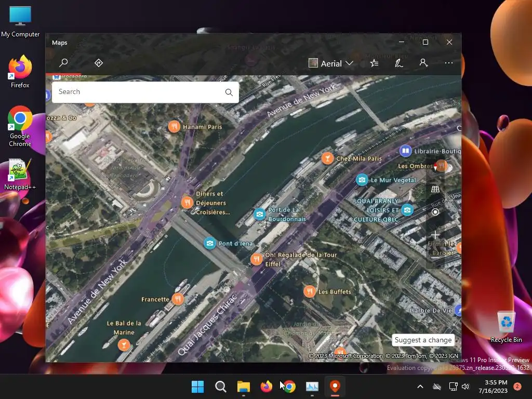Viewport: 532px width, 399px height.
Task: Select the Le Mur Vegetal camera pin
Action: pyautogui.click(x=362, y=180)
